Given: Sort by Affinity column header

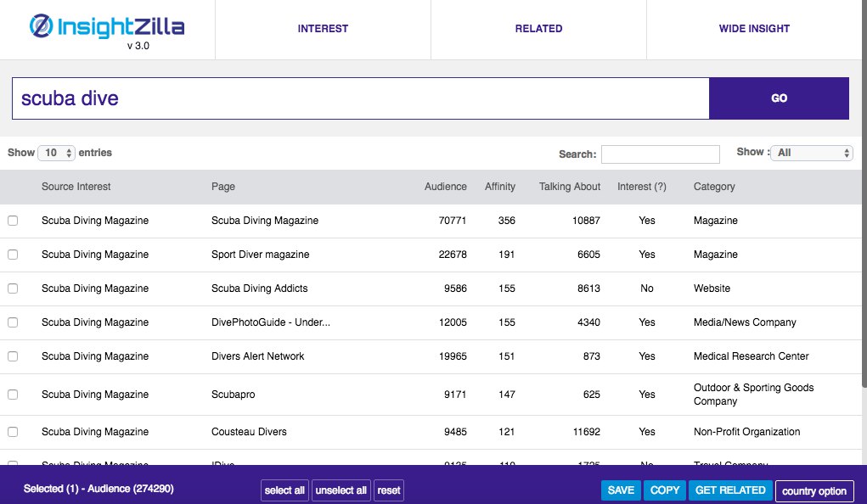Looking at the screenshot, I should 500,187.
